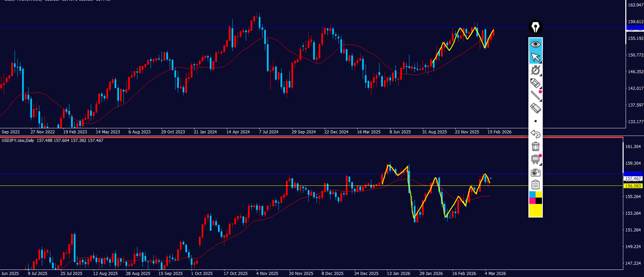The image size is (644, 277).
Task: Undo the last drawing stroke
Action: pyautogui.click(x=535, y=134)
